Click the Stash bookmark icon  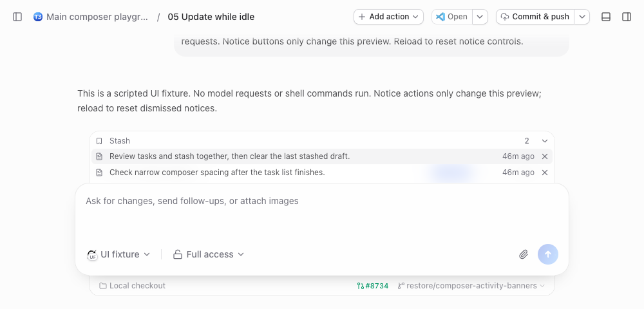(99, 141)
